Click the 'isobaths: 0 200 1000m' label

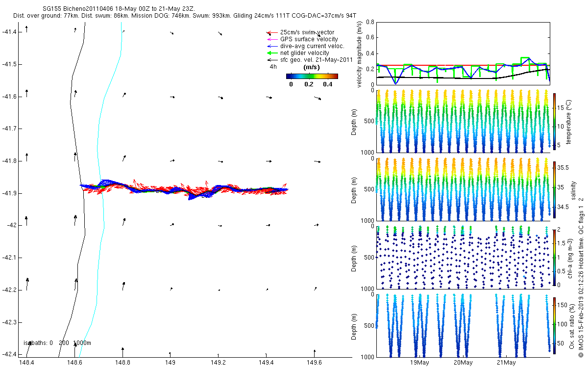point(57,343)
